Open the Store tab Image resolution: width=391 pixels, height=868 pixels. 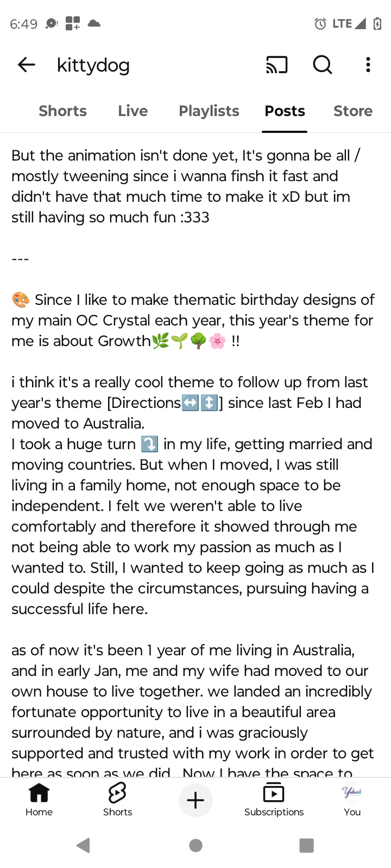352,111
